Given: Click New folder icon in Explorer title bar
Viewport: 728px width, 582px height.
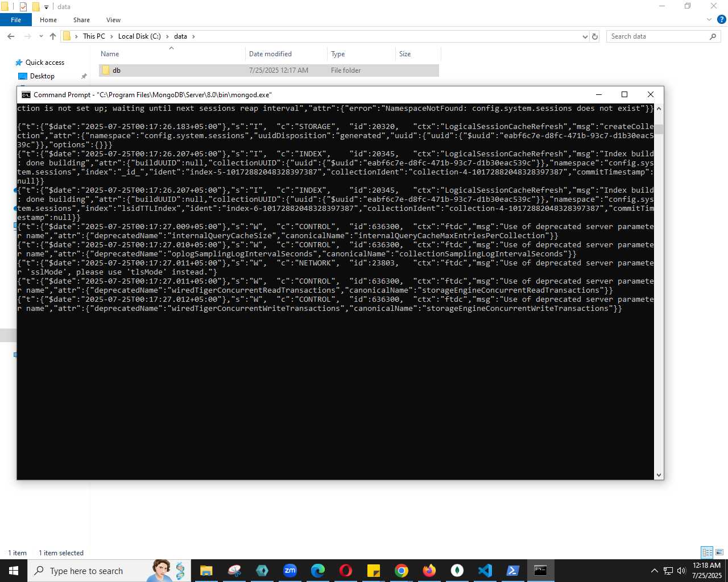Looking at the screenshot, I should click(x=35, y=7).
